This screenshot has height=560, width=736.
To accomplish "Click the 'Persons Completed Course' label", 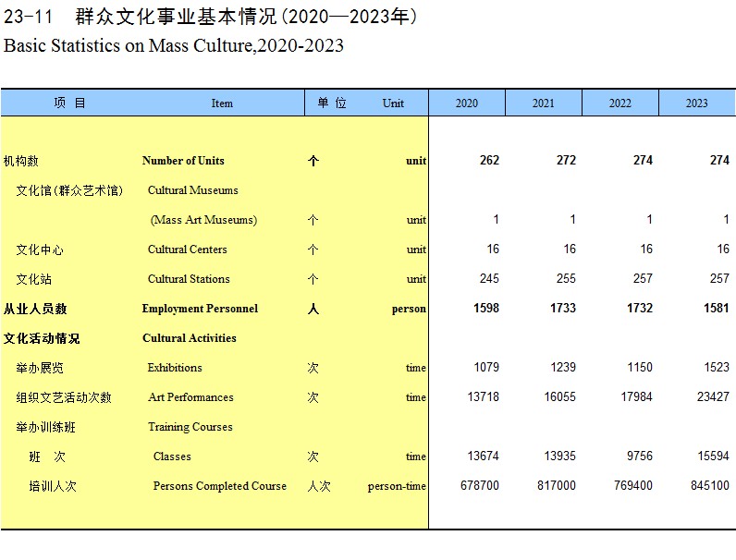I will click(x=219, y=486).
